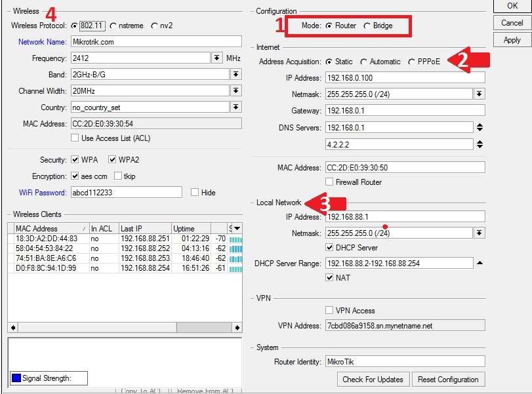Adjust second DNS server up/down arrows

click(x=480, y=144)
